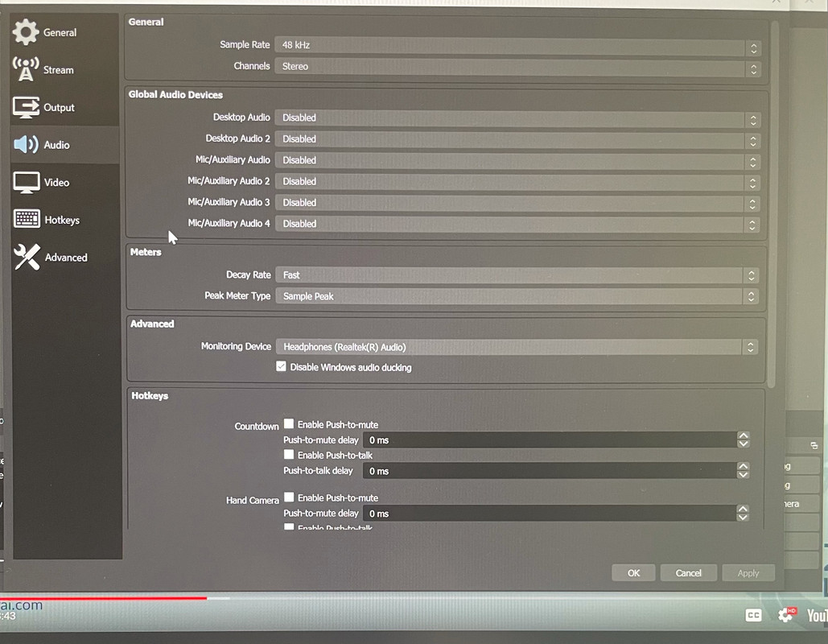828x644 pixels.
Task: Select the Audio label in sidebar
Action: (x=56, y=145)
